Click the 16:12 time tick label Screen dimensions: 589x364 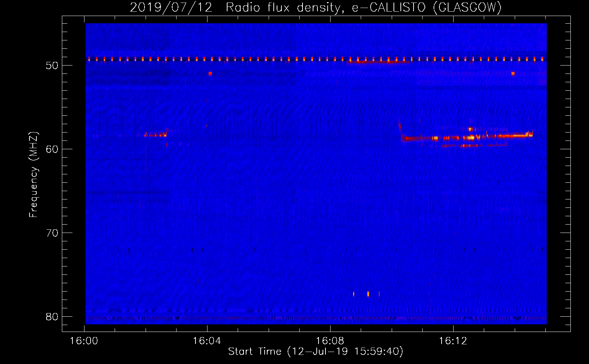tap(453, 341)
